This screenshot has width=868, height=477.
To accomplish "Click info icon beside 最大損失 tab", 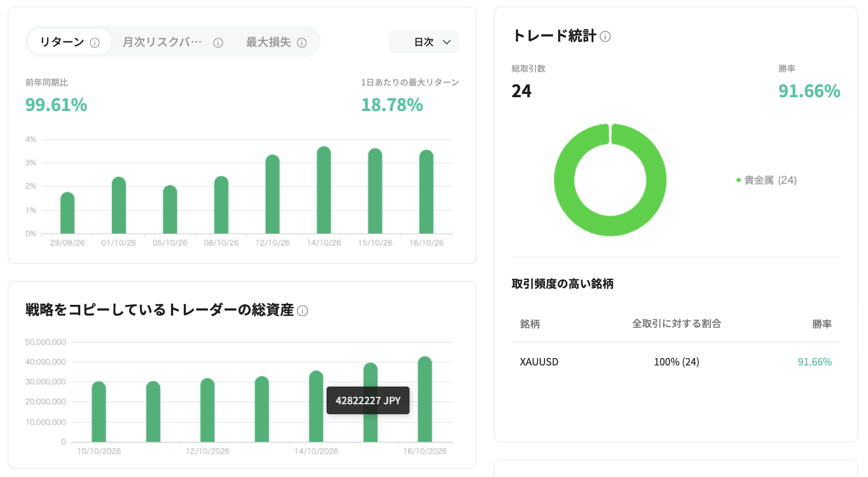I will (302, 43).
